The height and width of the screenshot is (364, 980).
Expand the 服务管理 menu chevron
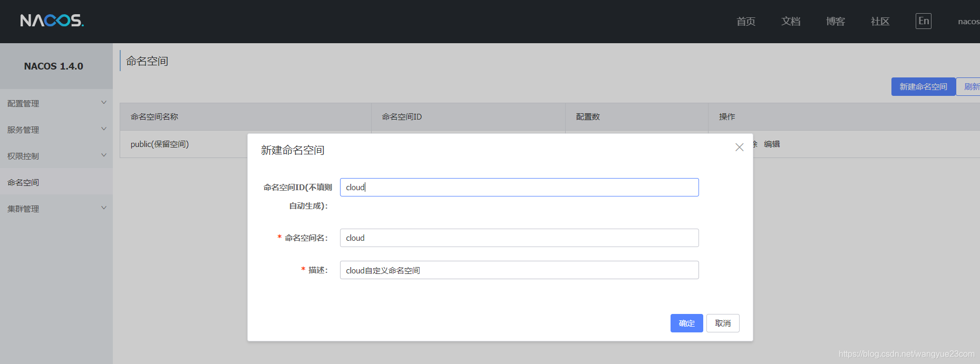pos(104,129)
